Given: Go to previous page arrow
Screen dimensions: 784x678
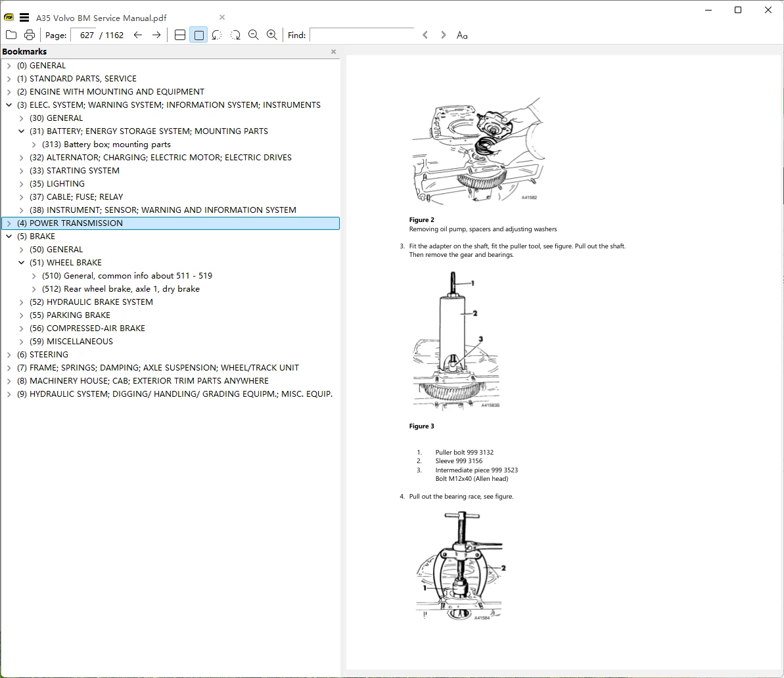Looking at the screenshot, I should 138,35.
